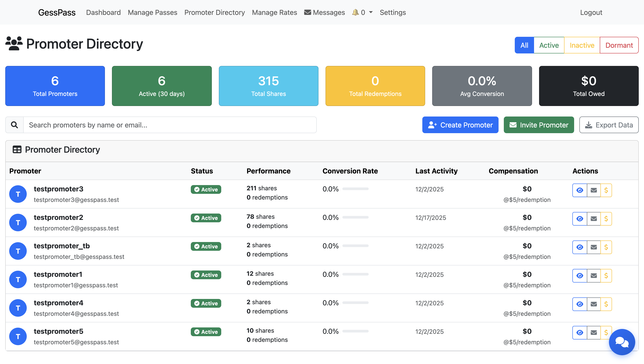
Task: Click the Invite Promoter button
Action: click(x=538, y=125)
